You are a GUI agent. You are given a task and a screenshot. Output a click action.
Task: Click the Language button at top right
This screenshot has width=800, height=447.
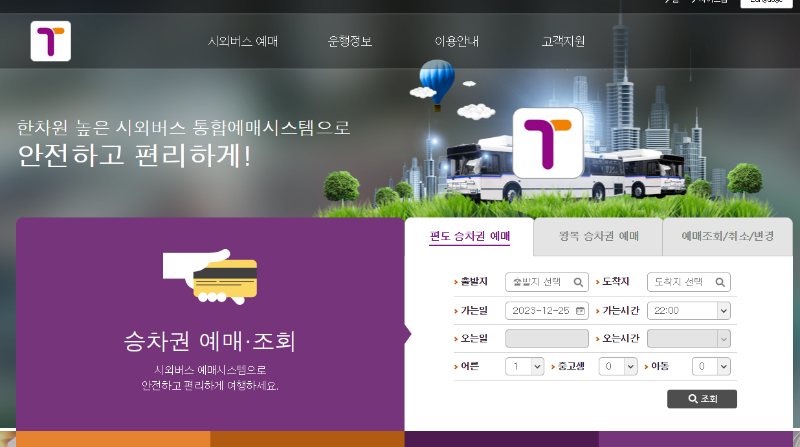[x=766, y=3]
